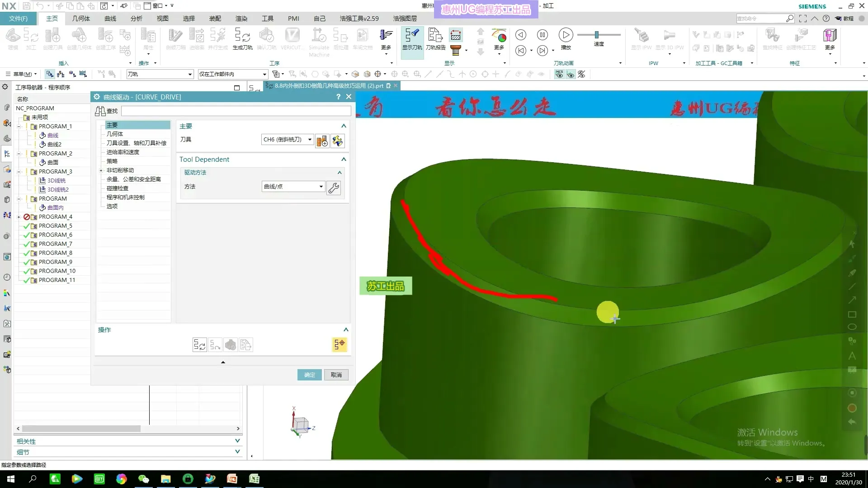
Task: Open the 分析 menu tab
Action: pyautogui.click(x=136, y=19)
